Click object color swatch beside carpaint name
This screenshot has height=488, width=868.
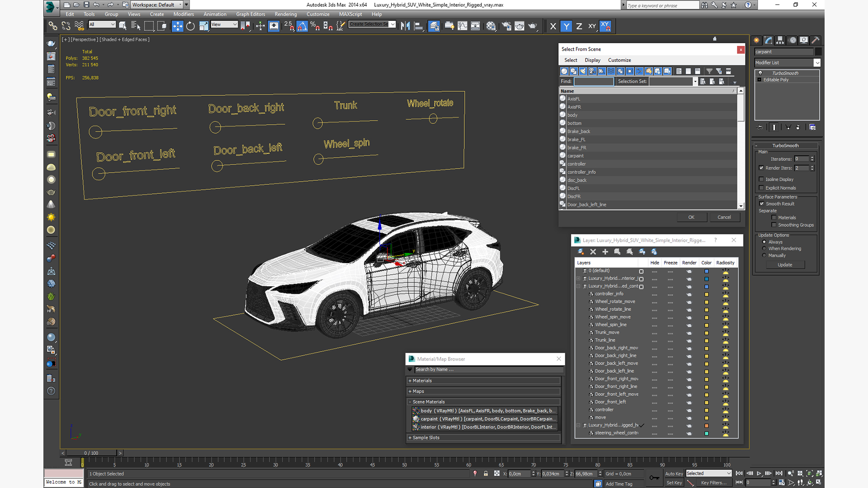(818, 52)
